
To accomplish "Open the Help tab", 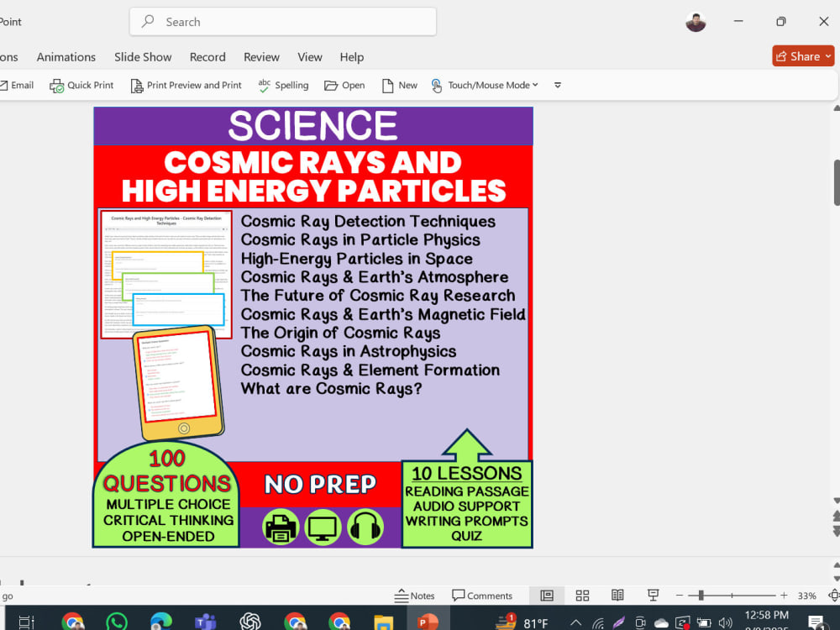I will tap(351, 57).
